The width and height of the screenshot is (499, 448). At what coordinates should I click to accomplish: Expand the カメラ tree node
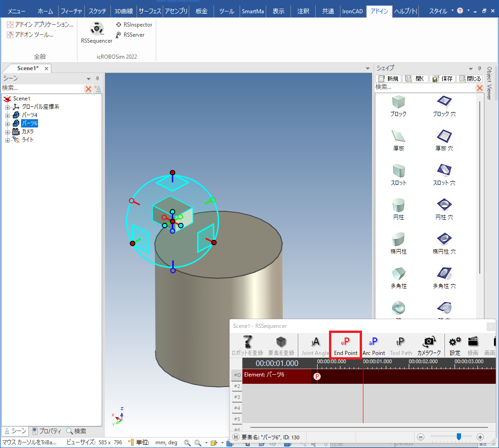point(7,132)
